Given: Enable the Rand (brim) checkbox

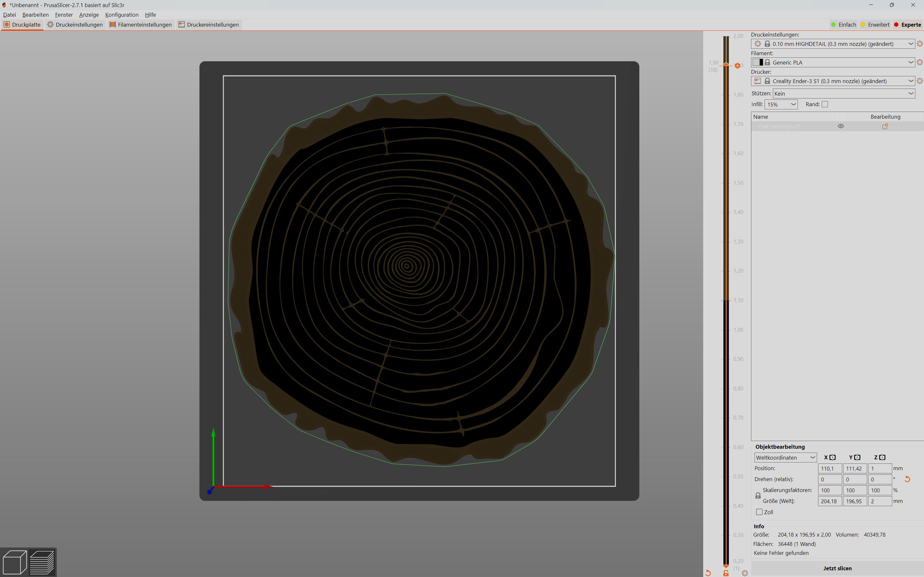Looking at the screenshot, I should point(825,105).
